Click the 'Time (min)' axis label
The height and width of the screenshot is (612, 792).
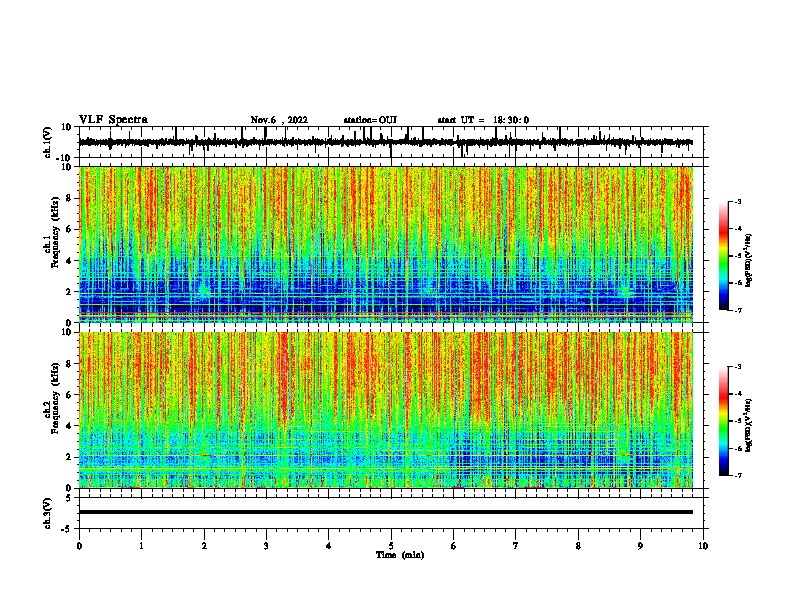tap(400, 555)
